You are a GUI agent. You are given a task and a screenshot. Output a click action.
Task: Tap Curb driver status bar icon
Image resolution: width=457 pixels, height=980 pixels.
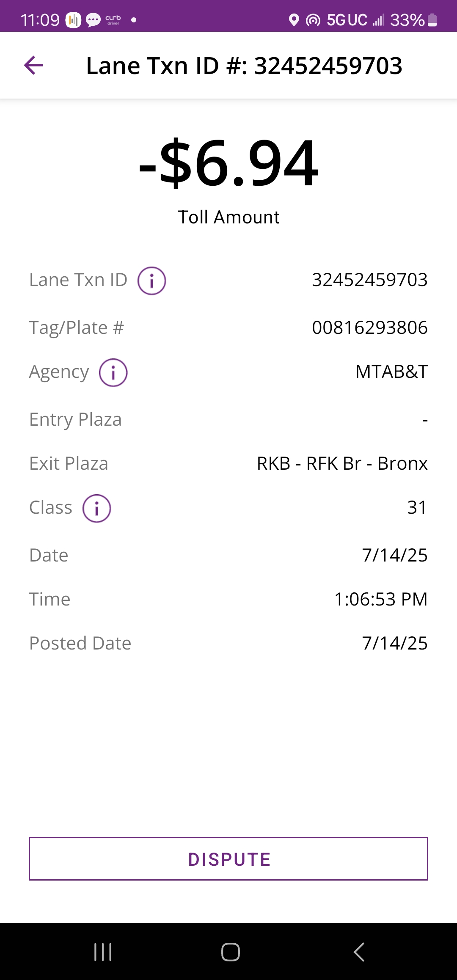coord(113,20)
